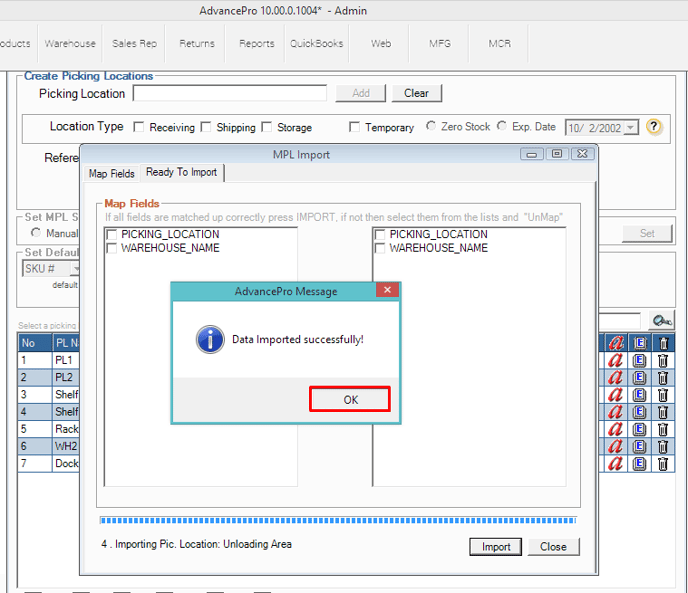This screenshot has height=593, width=688.
Task: Check the Temporary checkbox
Action: click(x=355, y=127)
